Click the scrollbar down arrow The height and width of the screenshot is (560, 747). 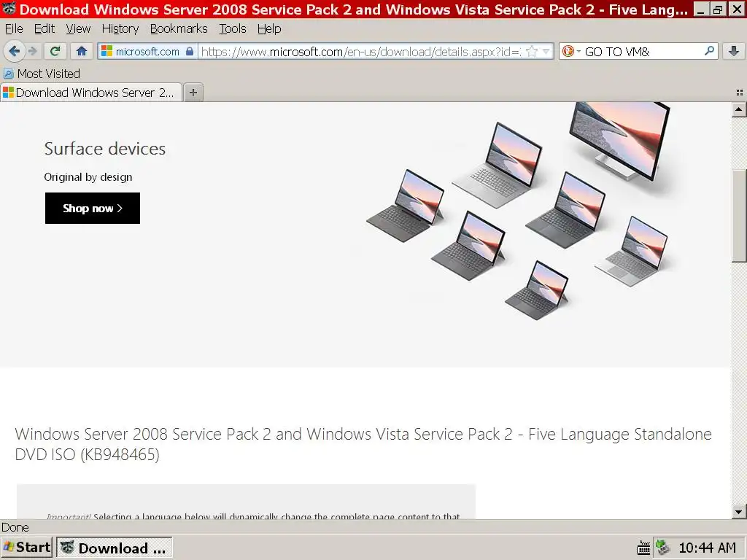click(738, 512)
